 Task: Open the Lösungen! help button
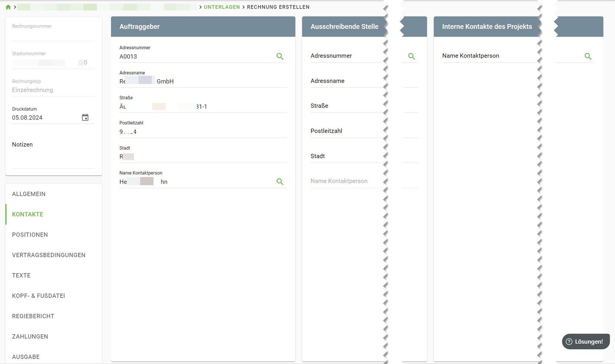585,341
